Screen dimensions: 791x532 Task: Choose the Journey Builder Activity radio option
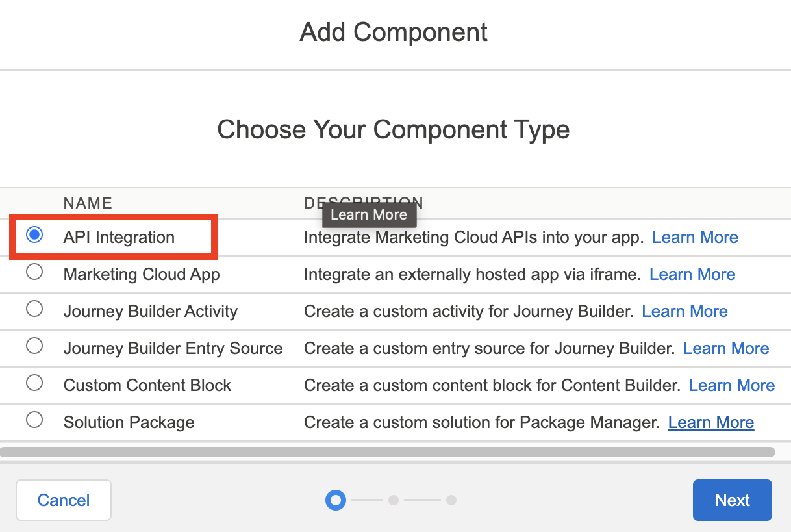click(34, 309)
